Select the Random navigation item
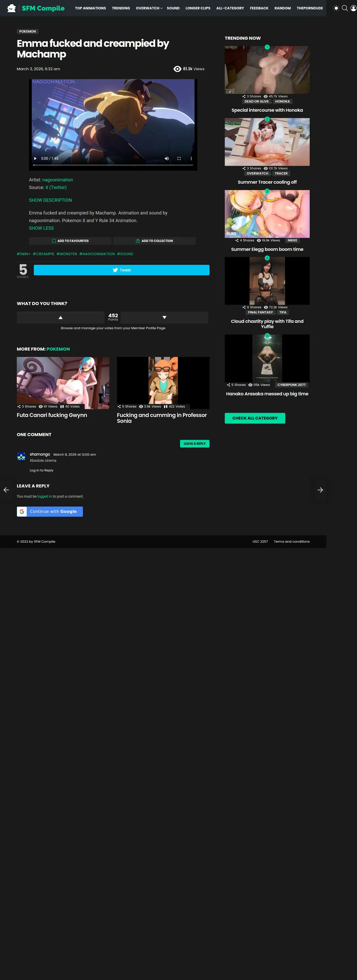This screenshot has width=357, height=980. pyautogui.click(x=282, y=8)
